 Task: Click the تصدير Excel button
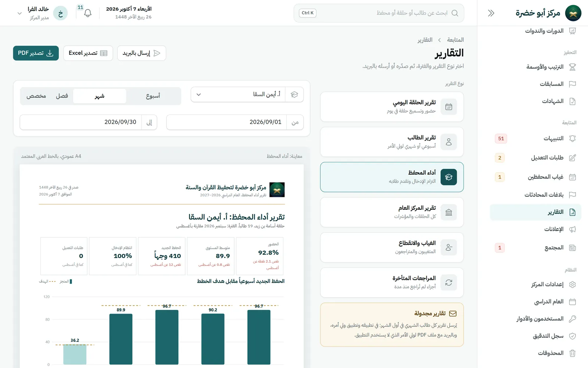coord(88,53)
